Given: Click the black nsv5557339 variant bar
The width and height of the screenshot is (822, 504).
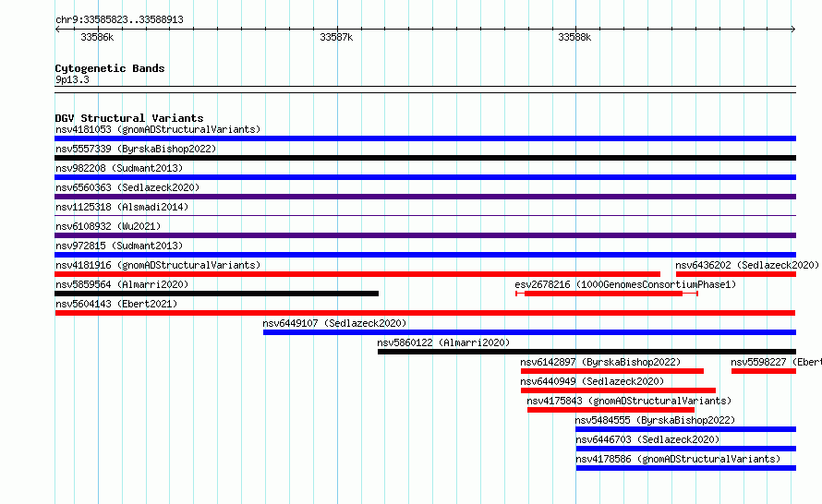Looking at the screenshot, I should (x=425, y=158).
